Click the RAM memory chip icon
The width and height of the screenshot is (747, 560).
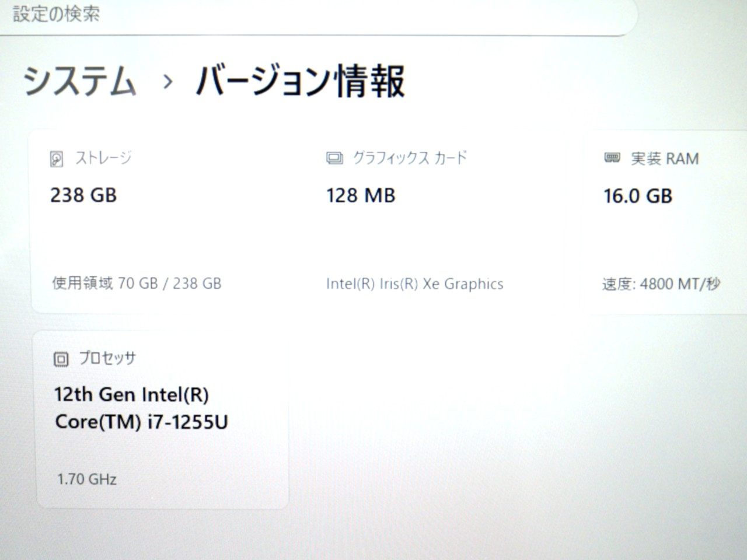point(612,158)
